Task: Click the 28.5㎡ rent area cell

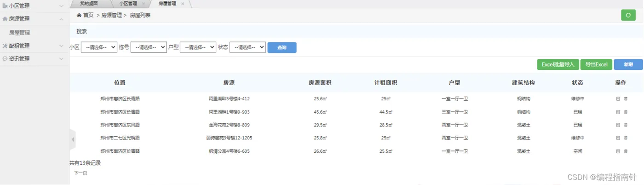Action: [x=385, y=125]
